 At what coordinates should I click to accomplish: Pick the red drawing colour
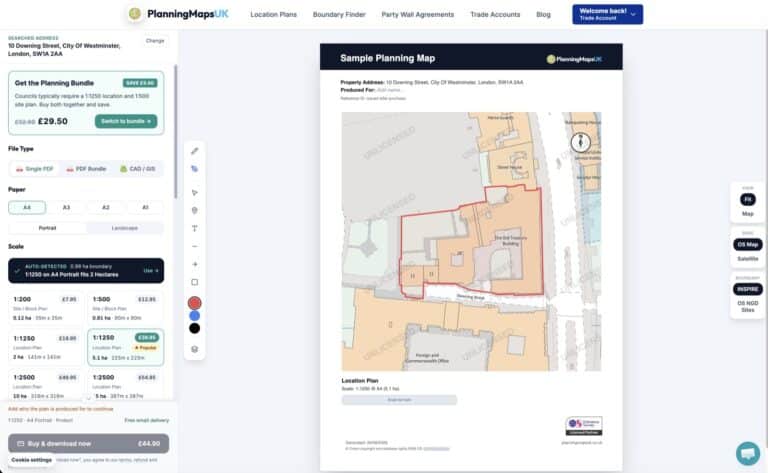194,303
